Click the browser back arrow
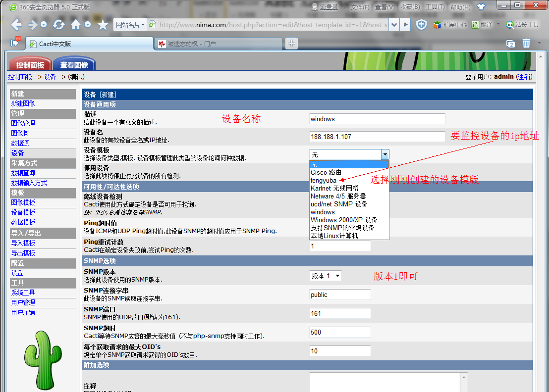Viewport: 549px width, 392px height. pos(16,25)
